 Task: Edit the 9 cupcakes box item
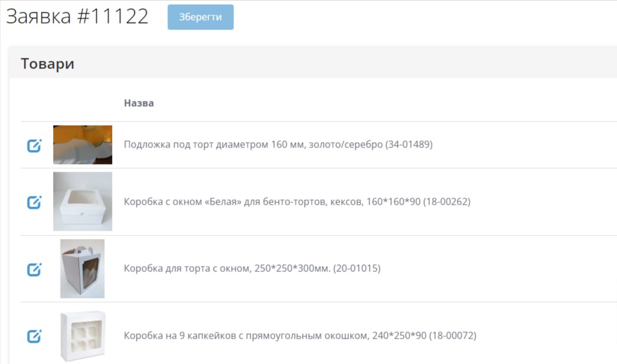coord(34,336)
